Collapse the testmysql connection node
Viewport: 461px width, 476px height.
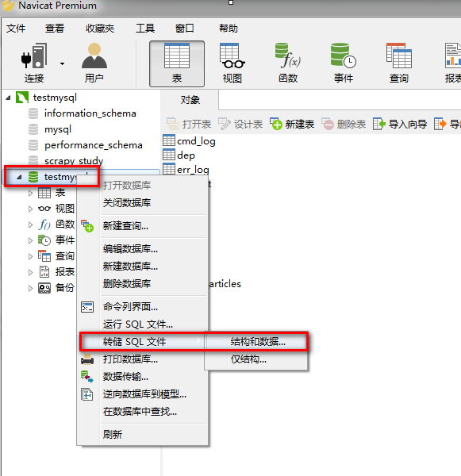(9, 98)
